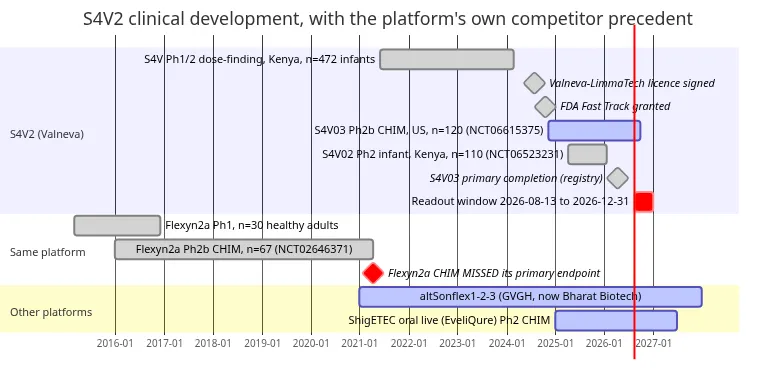This screenshot has height=388, width=784.
Task: Click the 2017-01 axis label
Action: pyautogui.click(x=164, y=344)
